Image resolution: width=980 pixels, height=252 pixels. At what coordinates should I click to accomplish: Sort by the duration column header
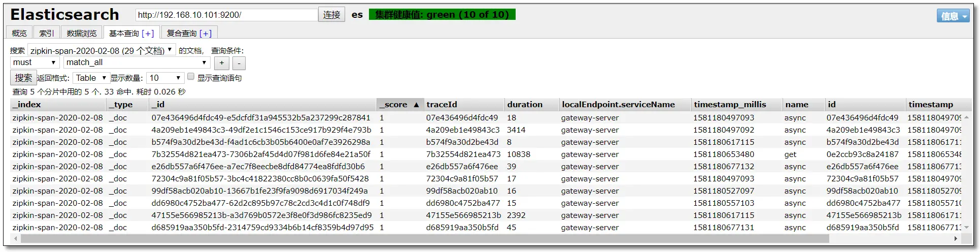coord(531,104)
